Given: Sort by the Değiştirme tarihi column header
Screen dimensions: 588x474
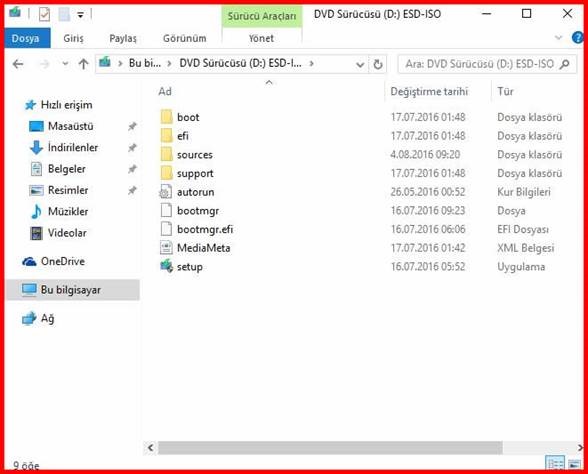Looking at the screenshot, I should pyautogui.click(x=429, y=92).
